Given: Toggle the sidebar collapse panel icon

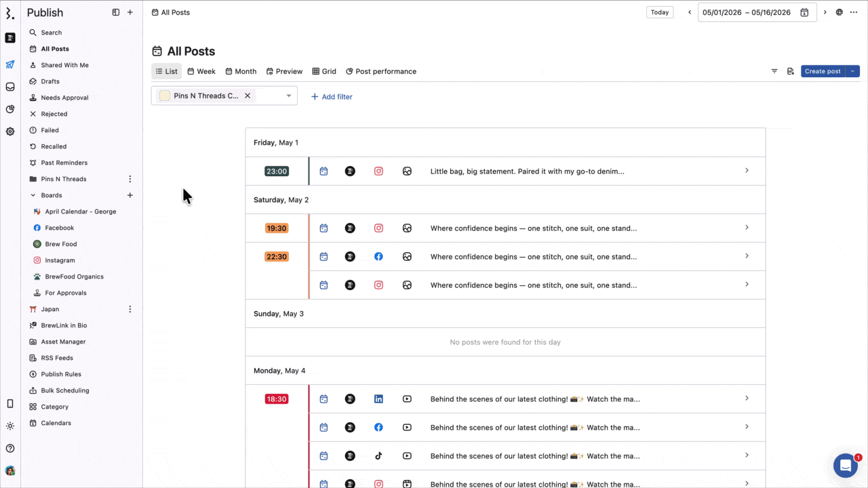Looking at the screenshot, I should click(116, 12).
